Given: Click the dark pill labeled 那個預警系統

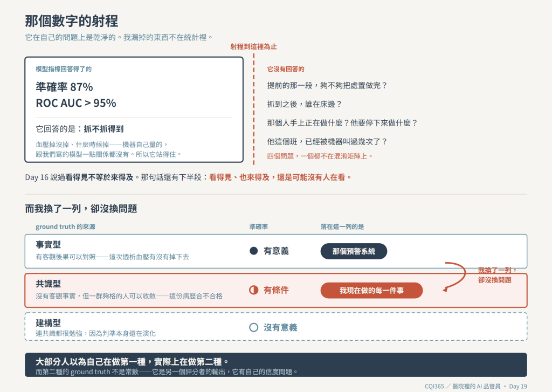Looking at the screenshot, I should click(x=354, y=251).
